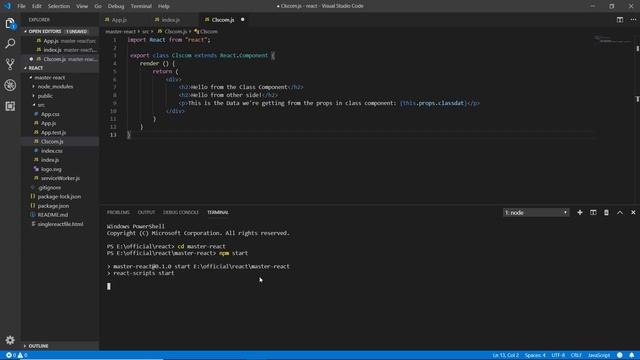Expand the node_modules folder
Screen dimensions: 640x360
(x=55, y=87)
